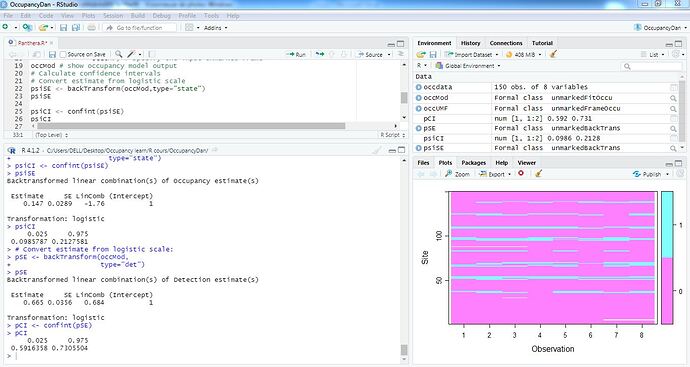Expand occMod object blue arrow

(x=419, y=98)
